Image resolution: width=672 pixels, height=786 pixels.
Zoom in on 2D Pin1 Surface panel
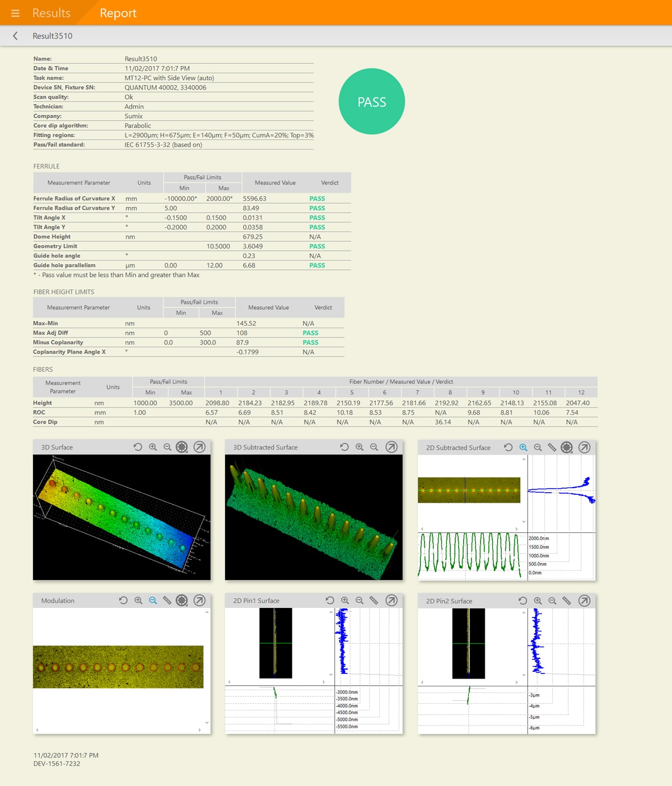345,600
